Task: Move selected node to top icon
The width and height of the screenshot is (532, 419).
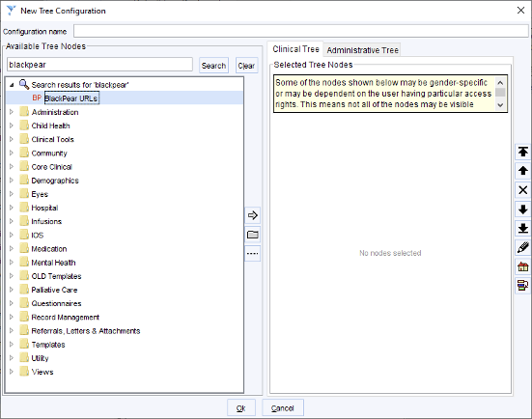Action: tap(523, 152)
